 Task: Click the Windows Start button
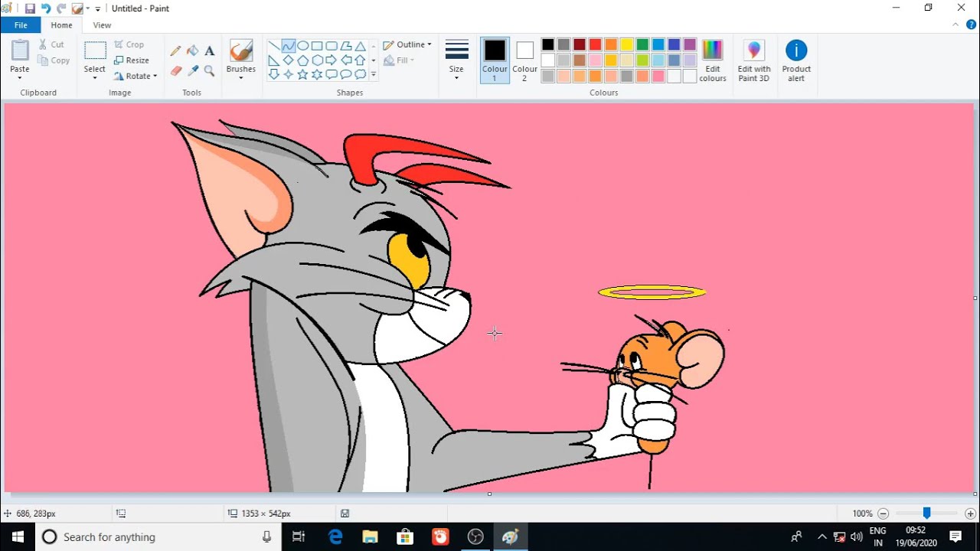(x=18, y=536)
